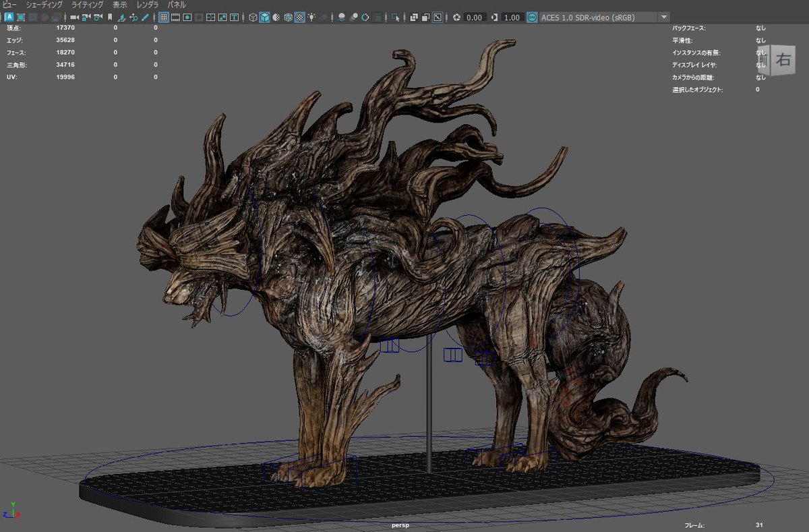Viewport: 809px width, 532px height.
Task: Click the XRay active components icon
Action: (x=425, y=17)
